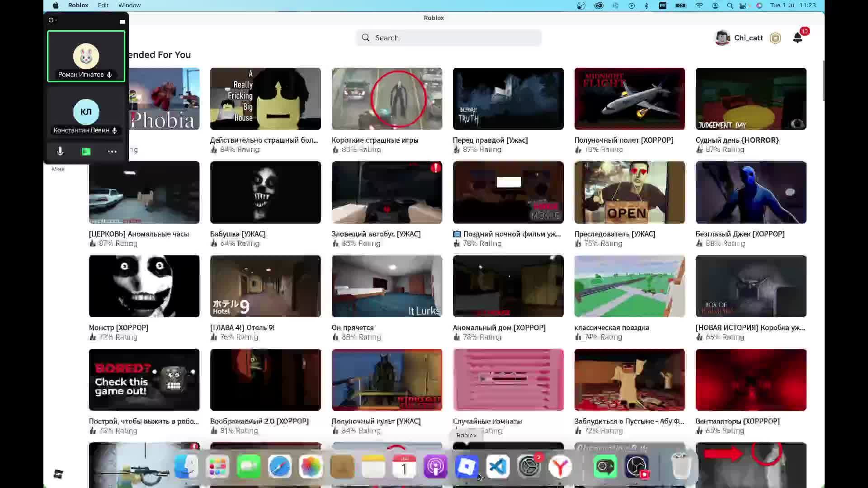This screenshot has width=868, height=488.
Task: Open Calendar from the Dock
Action: tap(404, 466)
